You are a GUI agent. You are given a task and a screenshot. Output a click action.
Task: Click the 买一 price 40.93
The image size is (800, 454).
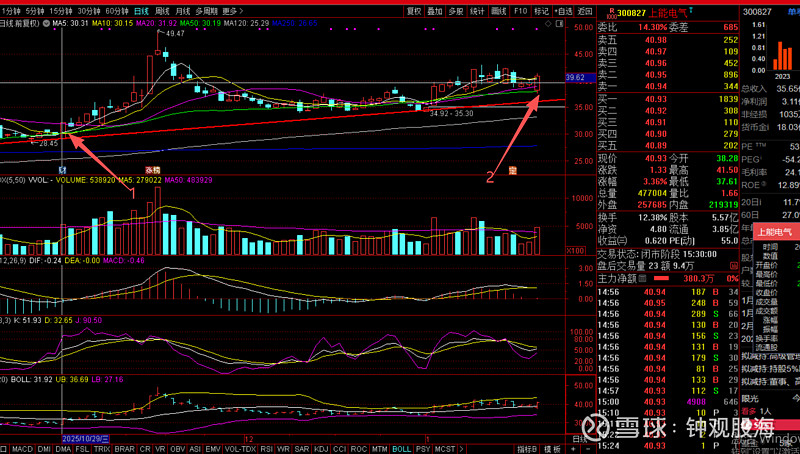[x=656, y=99]
